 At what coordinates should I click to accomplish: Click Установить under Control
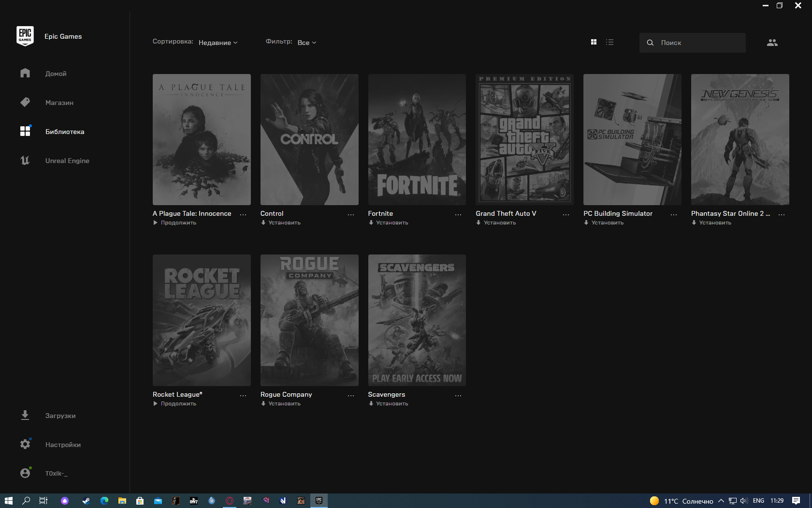click(281, 223)
